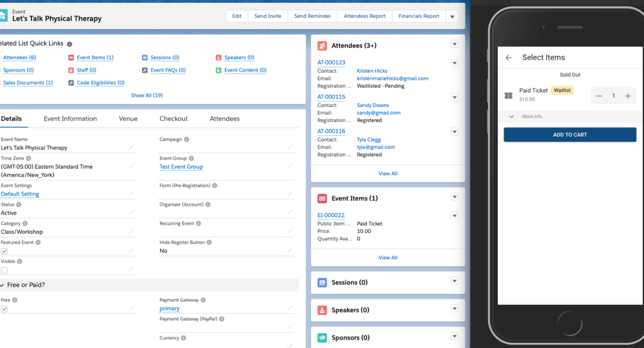Click the phone's home button
The image size is (644, 348).
click(x=569, y=323)
